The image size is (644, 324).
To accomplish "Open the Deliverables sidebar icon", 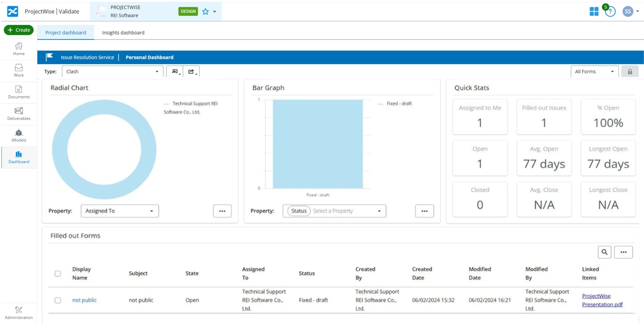I will pos(19,111).
